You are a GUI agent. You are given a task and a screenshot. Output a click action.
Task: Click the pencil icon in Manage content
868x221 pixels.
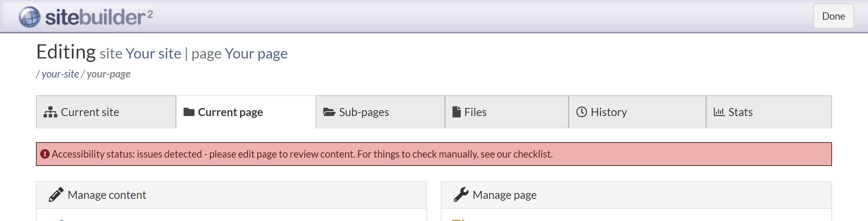pyautogui.click(x=56, y=195)
